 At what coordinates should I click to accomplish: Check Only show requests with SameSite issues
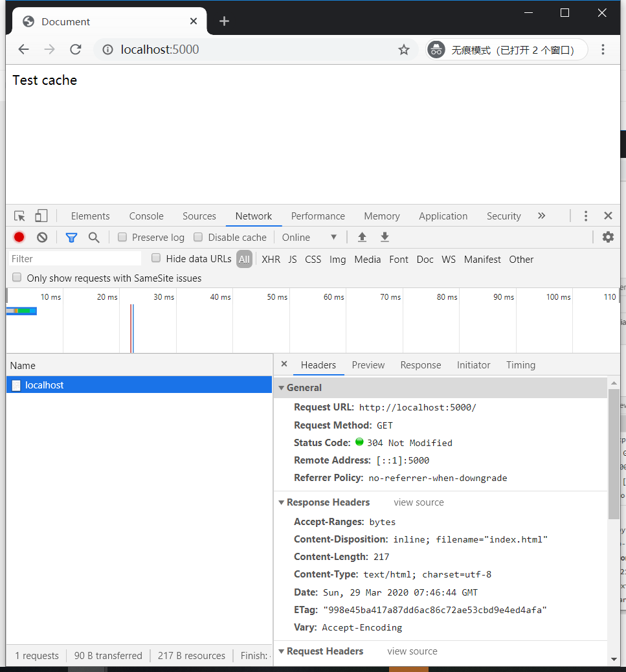point(17,277)
